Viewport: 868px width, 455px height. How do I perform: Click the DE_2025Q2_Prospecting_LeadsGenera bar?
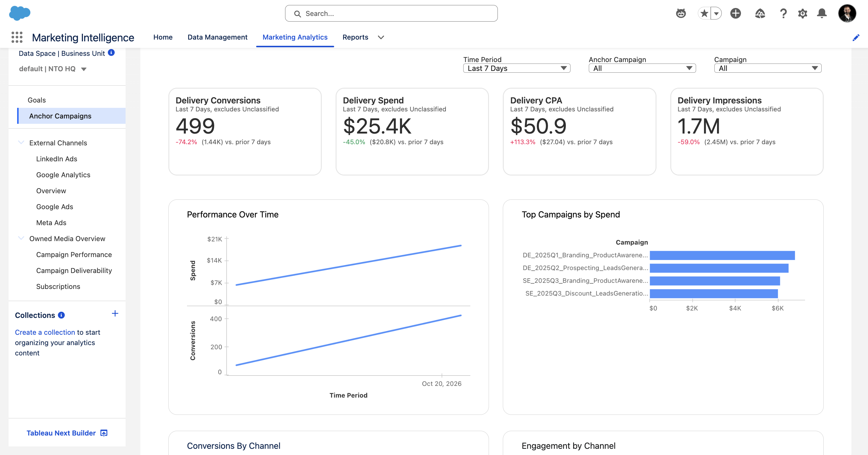point(719,268)
